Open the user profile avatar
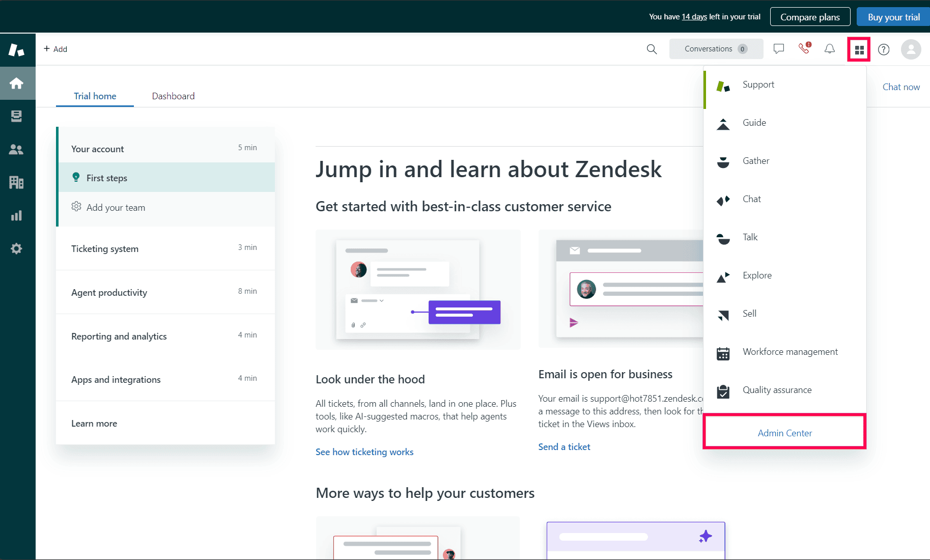Viewport: 930px width, 560px height. tap(911, 49)
